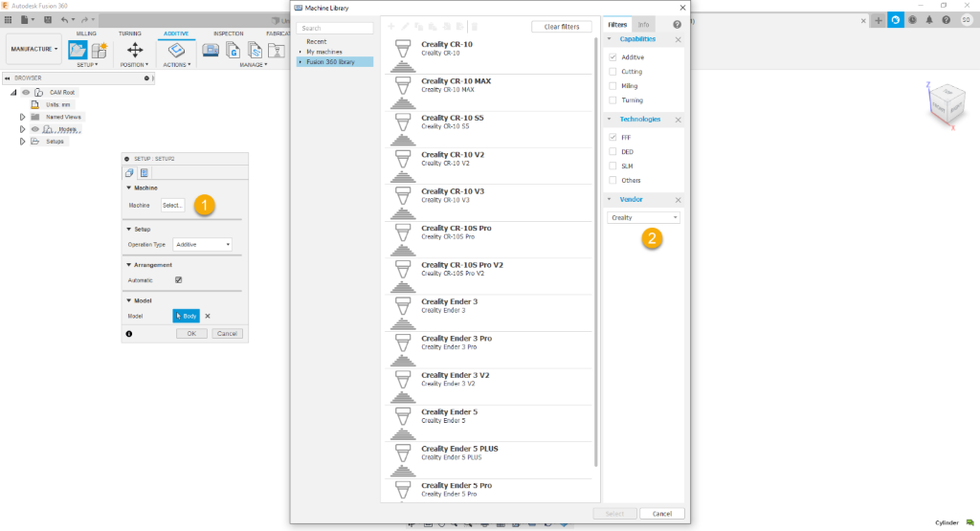Toggle visibility eye of CAM Root

pos(26,93)
